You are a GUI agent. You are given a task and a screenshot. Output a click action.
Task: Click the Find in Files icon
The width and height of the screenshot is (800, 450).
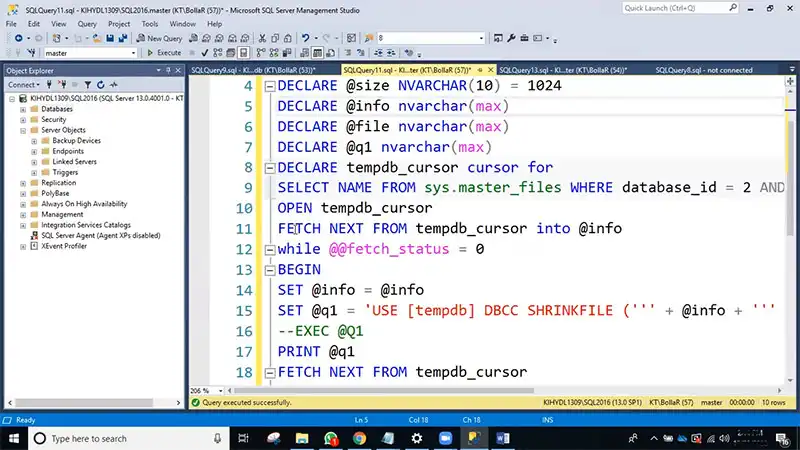click(x=369, y=38)
